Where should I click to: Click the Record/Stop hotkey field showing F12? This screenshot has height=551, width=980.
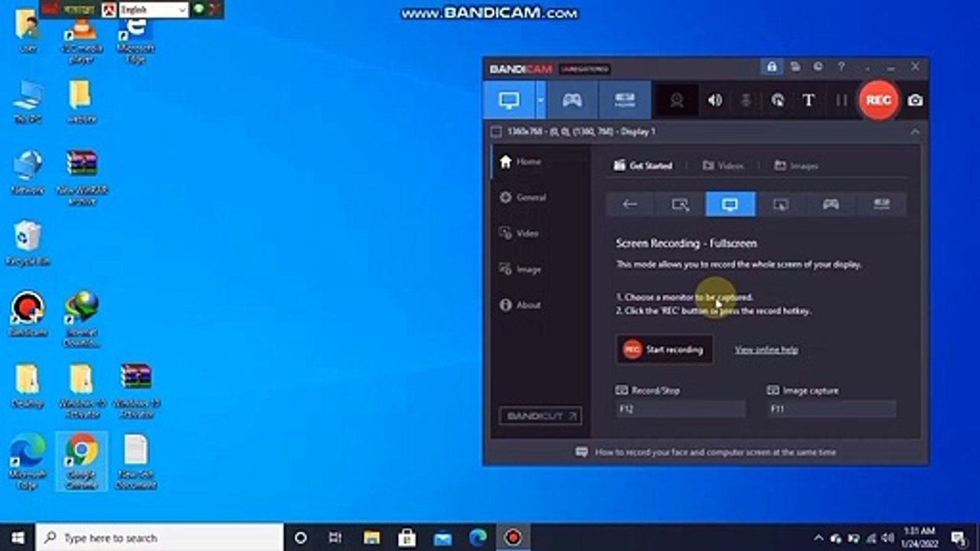pos(681,409)
